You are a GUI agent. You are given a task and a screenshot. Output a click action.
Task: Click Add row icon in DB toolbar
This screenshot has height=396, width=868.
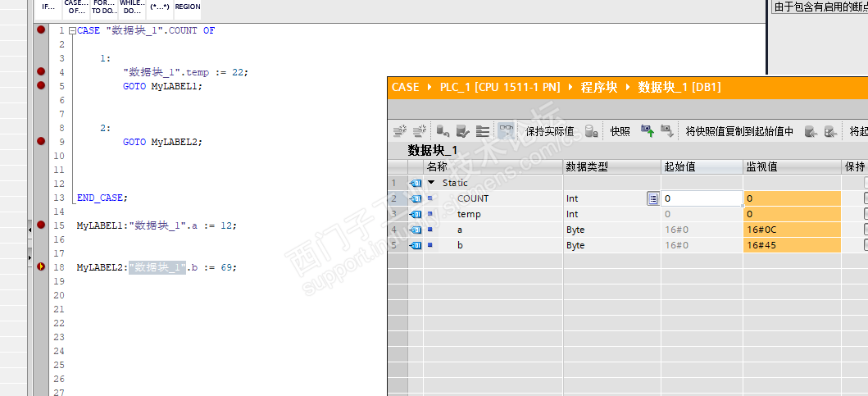420,131
